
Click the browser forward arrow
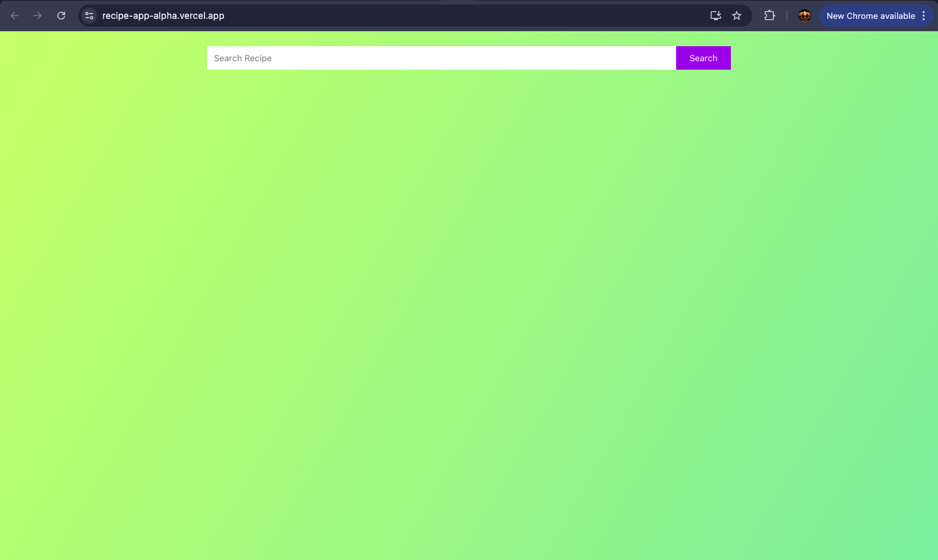pyautogui.click(x=38, y=16)
